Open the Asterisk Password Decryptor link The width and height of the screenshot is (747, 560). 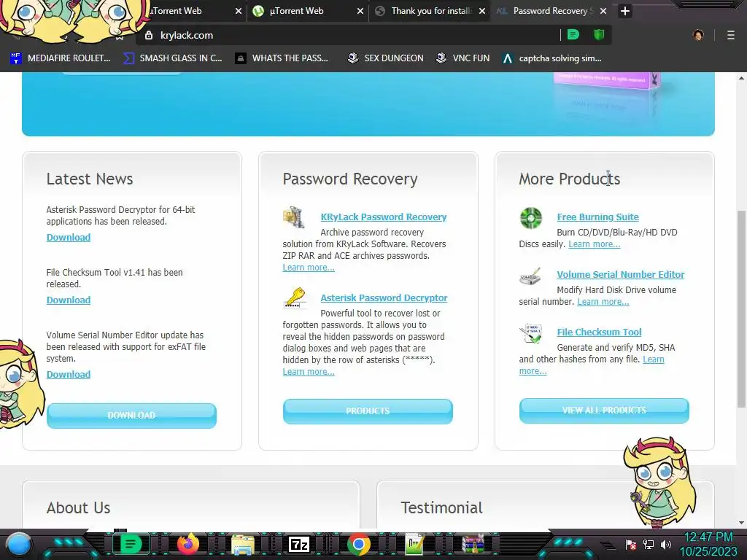point(384,297)
